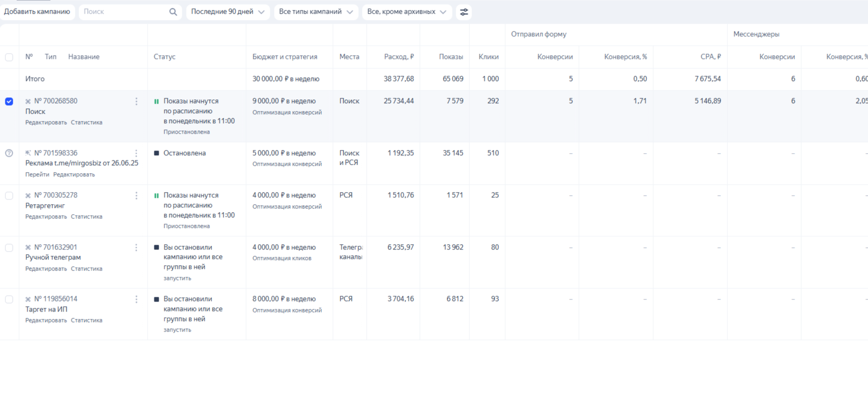Screen dimensions: 868x410
Task: Open three-dot menu for Ретаргетинг campaign
Action: 136,195
